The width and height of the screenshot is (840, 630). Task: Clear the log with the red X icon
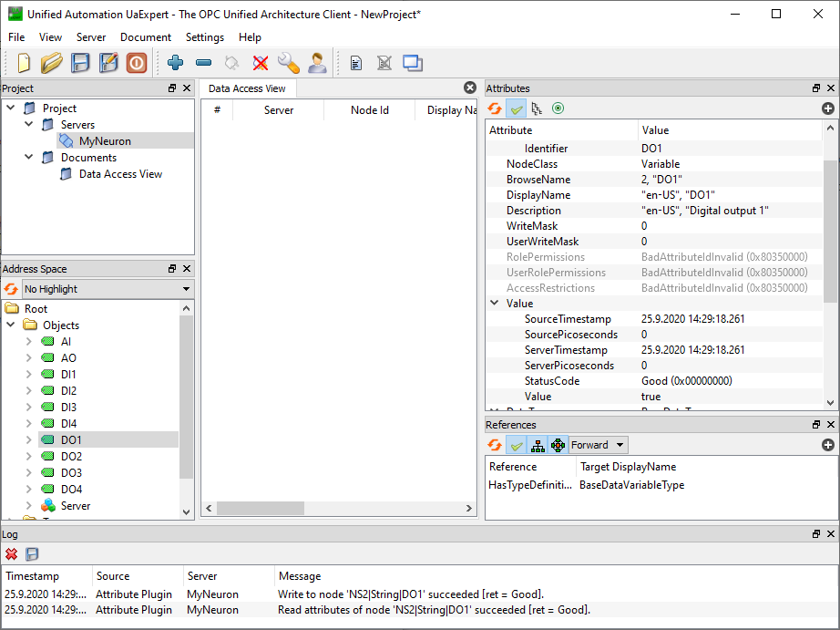pyautogui.click(x=11, y=553)
